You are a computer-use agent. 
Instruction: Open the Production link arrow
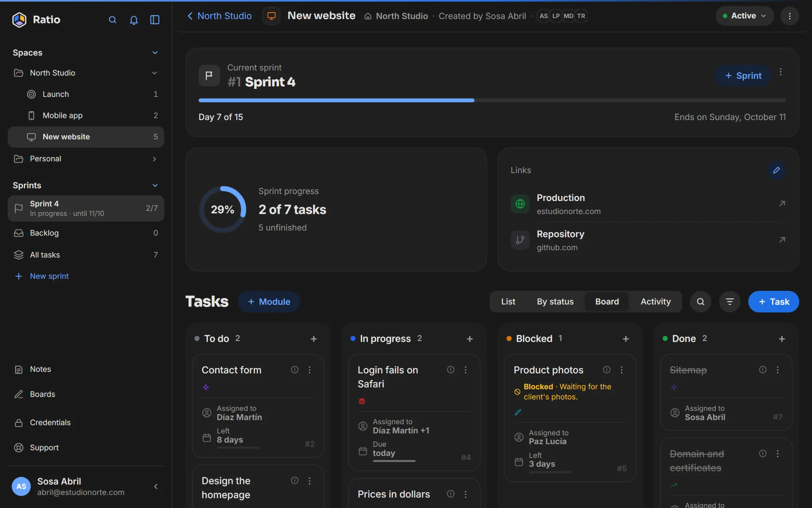[x=782, y=204]
